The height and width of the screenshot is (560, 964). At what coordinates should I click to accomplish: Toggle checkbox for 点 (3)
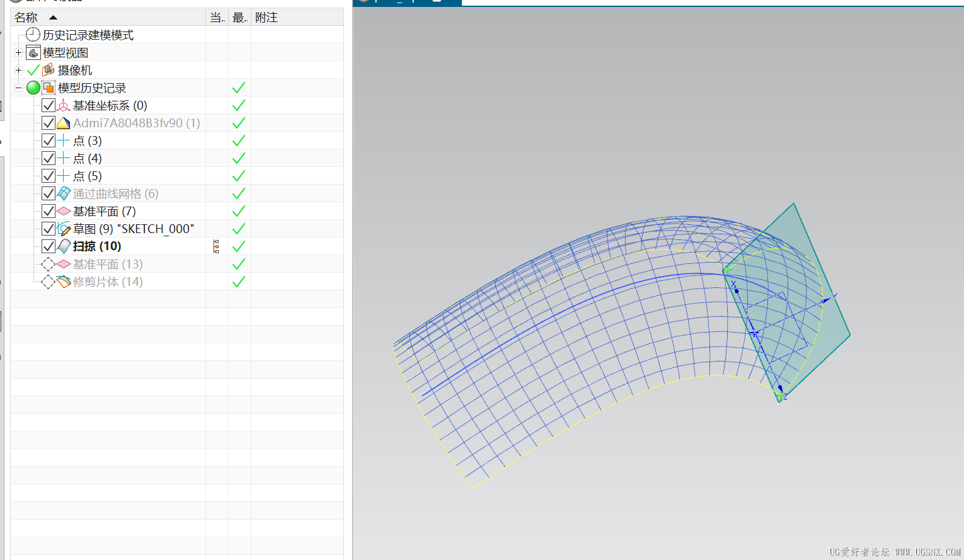pyautogui.click(x=49, y=140)
